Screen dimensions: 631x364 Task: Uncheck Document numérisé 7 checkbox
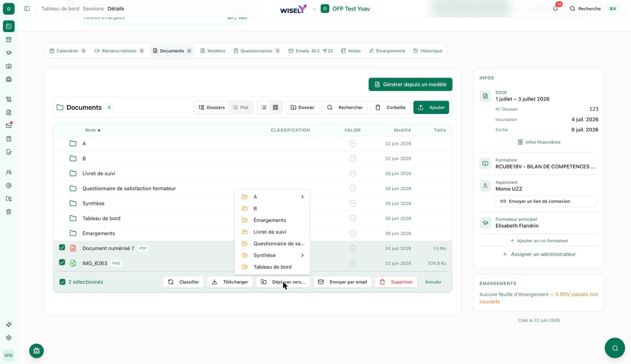(62, 247)
